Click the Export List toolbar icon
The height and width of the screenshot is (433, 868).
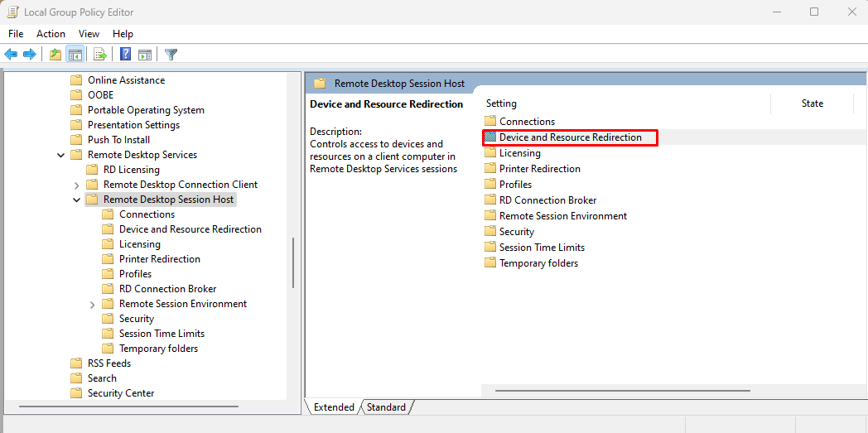pyautogui.click(x=99, y=54)
